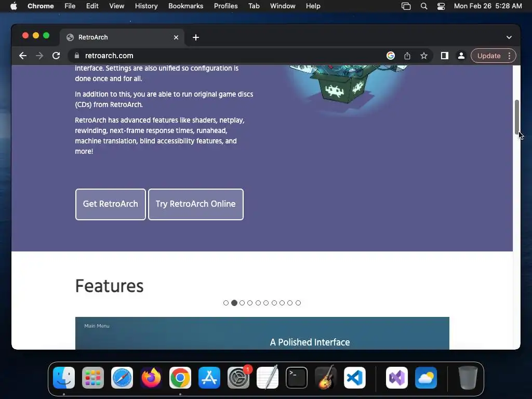The image size is (532, 399).
Task: Launch GarageBand from the Dock
Action: point(326,378)
